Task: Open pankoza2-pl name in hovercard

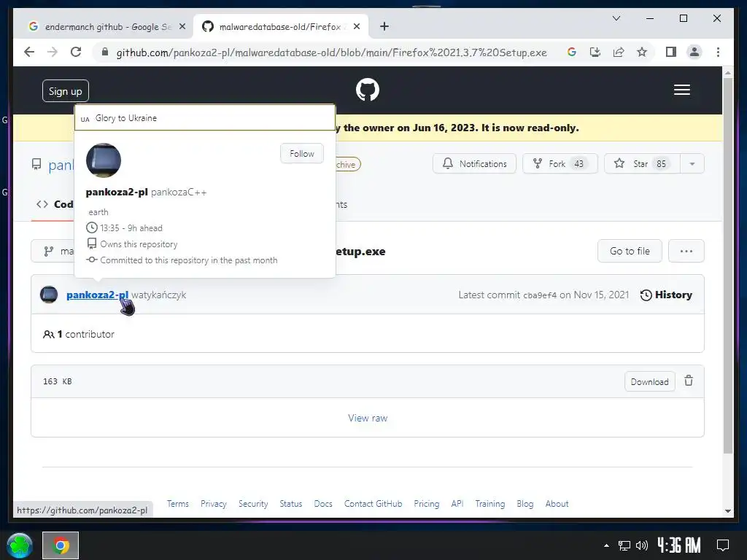Action: [x=117, y=192]
